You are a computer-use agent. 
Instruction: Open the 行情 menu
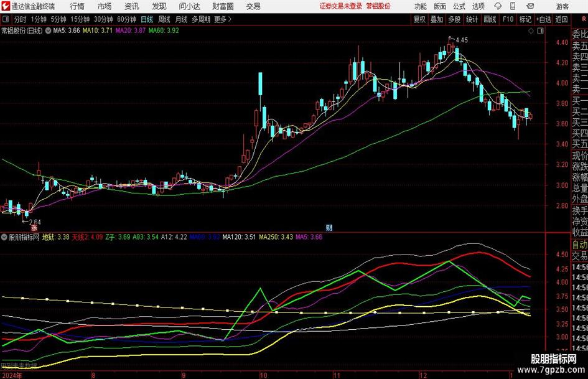click(x=77, y=6)
